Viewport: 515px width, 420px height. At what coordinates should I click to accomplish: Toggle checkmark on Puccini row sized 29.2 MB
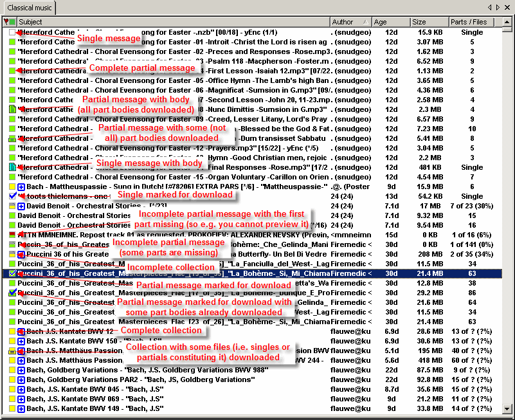pos(12,293)
